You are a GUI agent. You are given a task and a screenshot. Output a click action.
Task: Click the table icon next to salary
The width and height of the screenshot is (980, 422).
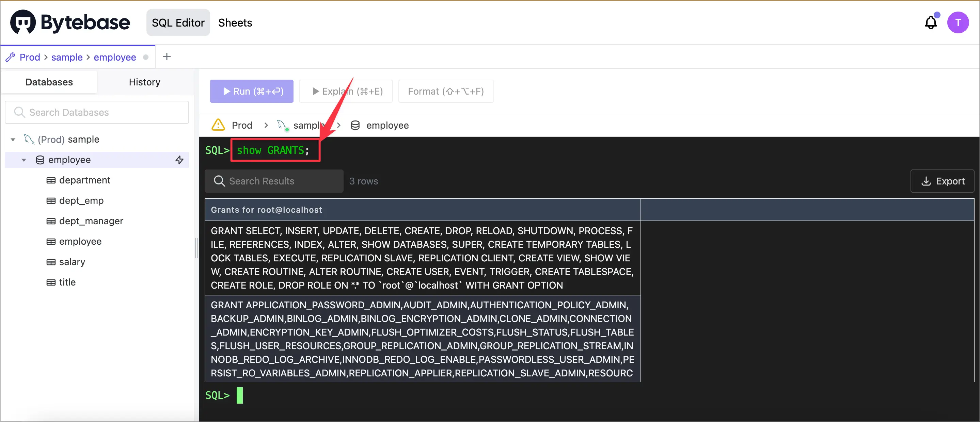click(x=51, y=262)
